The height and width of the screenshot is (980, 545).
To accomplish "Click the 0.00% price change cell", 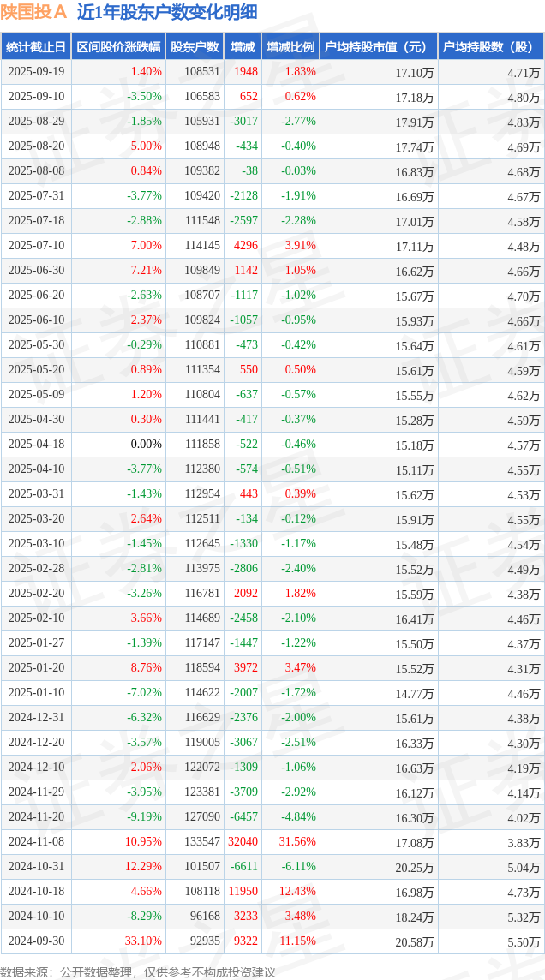I will click(146, 445).
